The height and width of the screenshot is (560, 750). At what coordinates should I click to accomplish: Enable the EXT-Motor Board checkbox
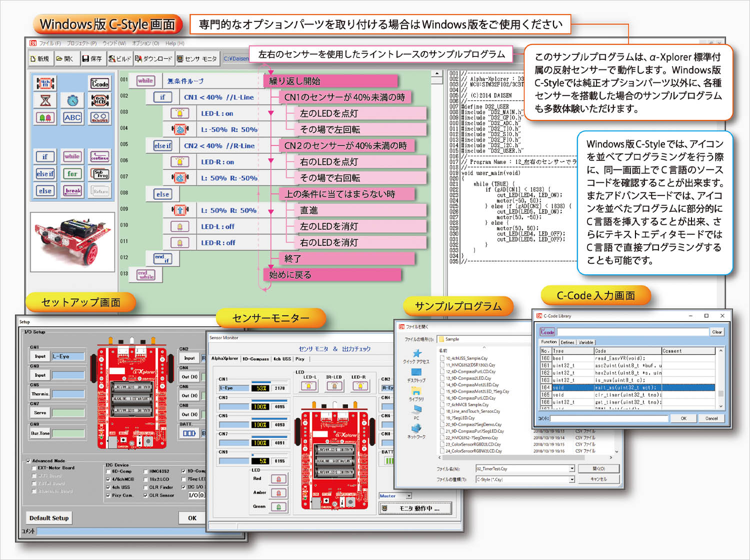tap(34, 468)
